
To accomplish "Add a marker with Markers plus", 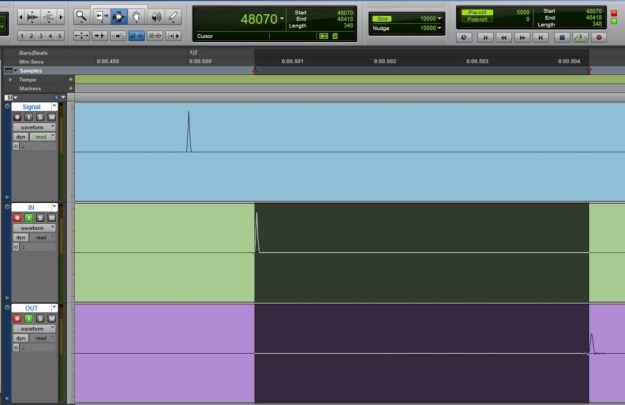I will click(x=71, y=88).
